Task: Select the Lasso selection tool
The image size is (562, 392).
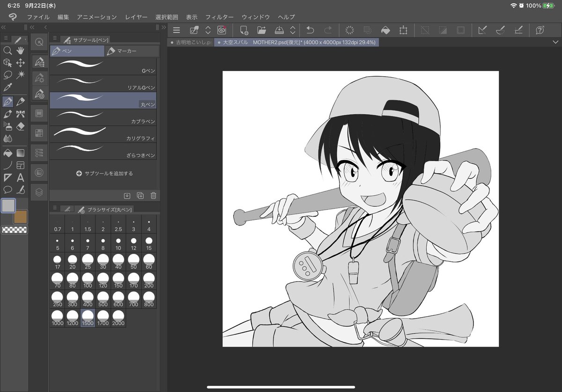Action: click(7, 75)
